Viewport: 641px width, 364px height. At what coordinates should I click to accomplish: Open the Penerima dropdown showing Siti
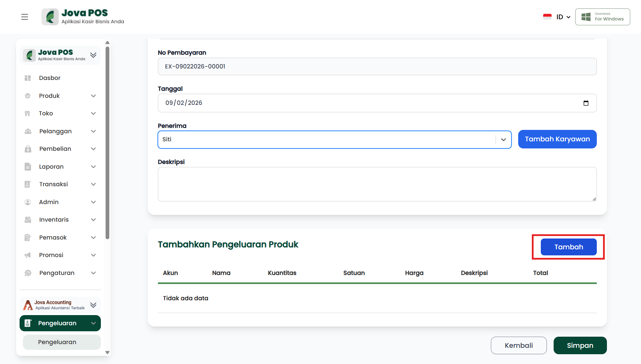pos(334,140)
